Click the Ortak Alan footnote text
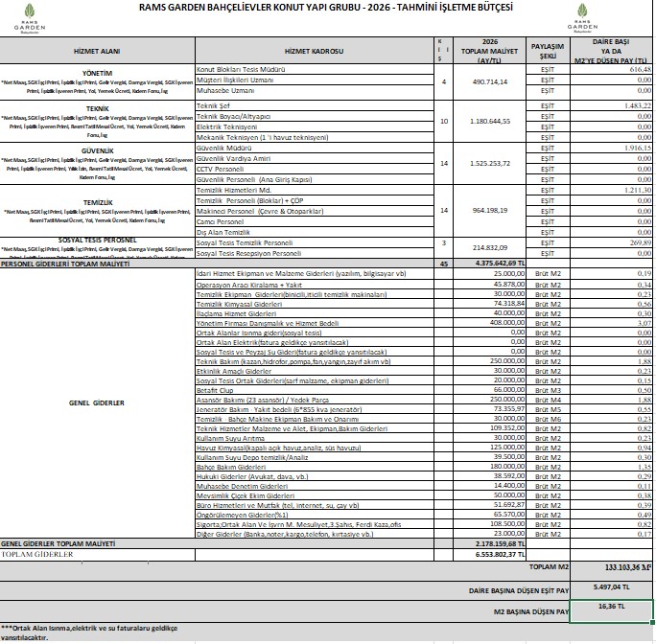The width and height of the screenshot is (656, 644). (89, 632)
